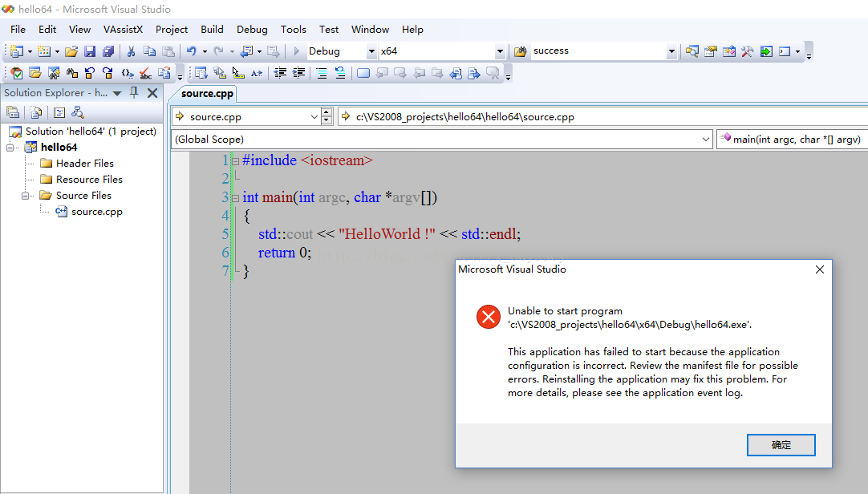The image size is (868, 494).
Task: Open the Toolbox hammer-and-wrench icon
Action: click(x=748, y=51)
